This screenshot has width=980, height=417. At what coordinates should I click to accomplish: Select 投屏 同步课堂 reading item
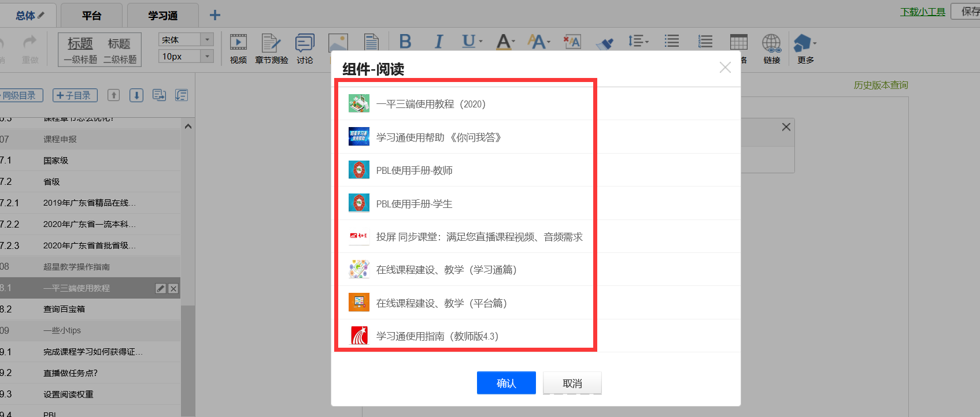(x=536, y=236)
